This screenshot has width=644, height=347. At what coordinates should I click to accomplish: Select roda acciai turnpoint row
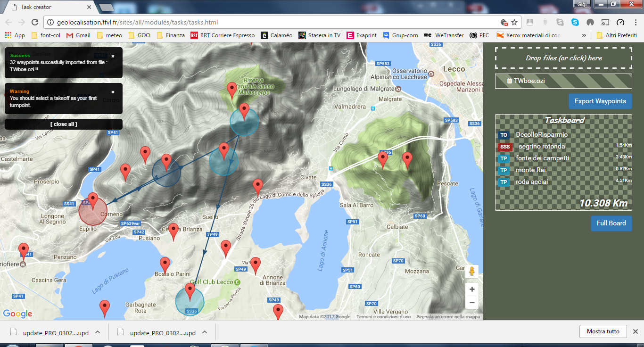pyautogui.click(x=564, y=182)
